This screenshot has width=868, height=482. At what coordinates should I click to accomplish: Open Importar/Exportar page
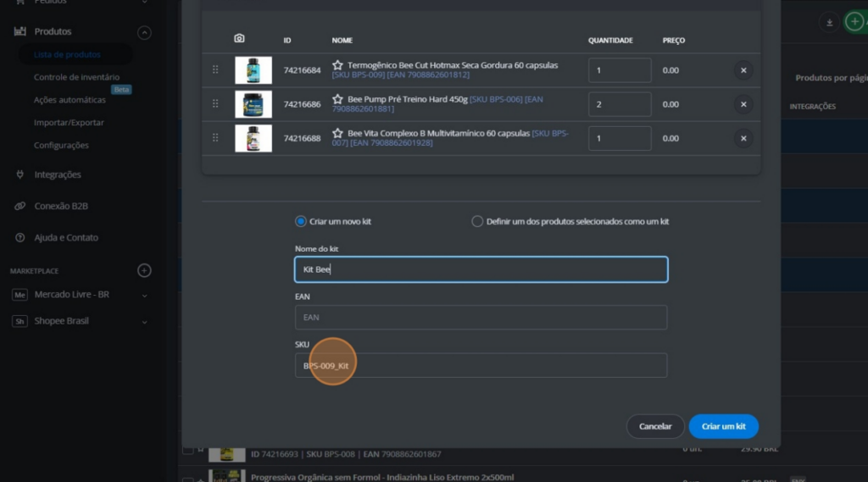click(x=69, y=122)
